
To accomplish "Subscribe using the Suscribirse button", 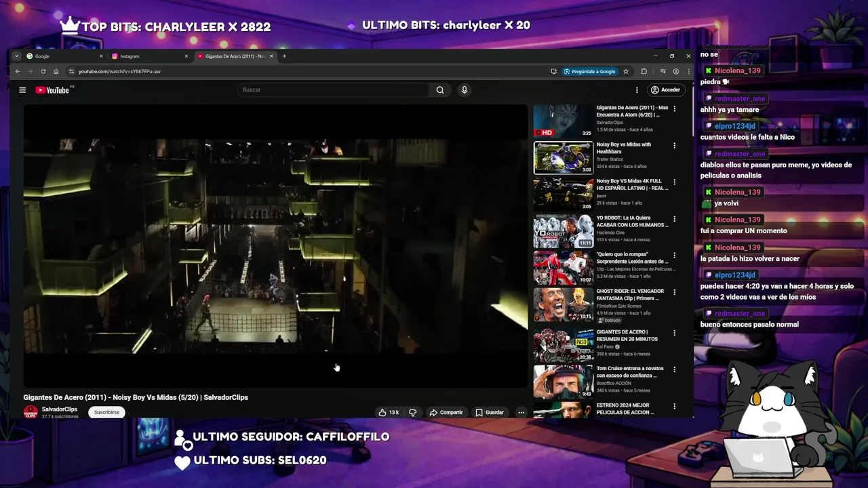I will pyautogui.click(x=106, y=412).
